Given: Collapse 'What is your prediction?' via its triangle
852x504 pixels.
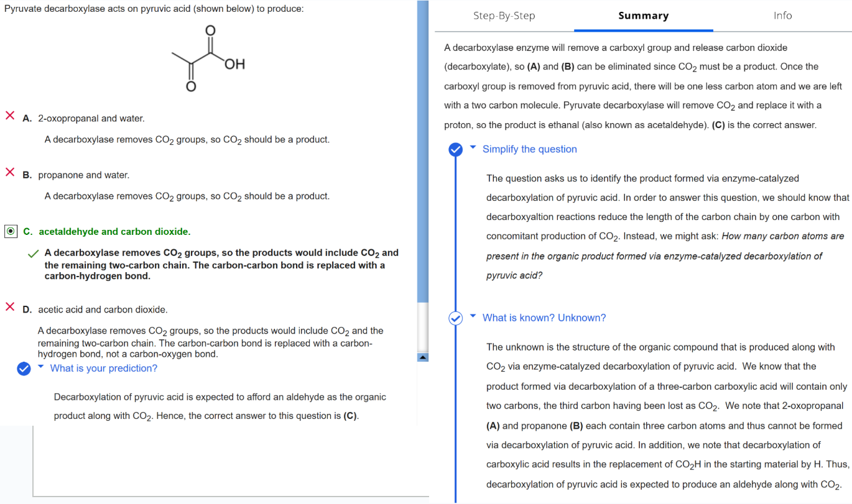Looking at the screenshot, I should pyautogui.click(x=41, y=368).
